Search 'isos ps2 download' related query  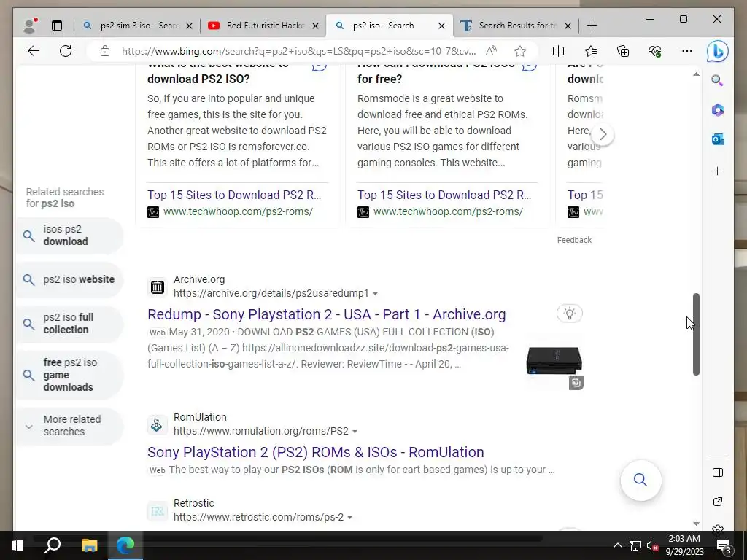(69, 236)
